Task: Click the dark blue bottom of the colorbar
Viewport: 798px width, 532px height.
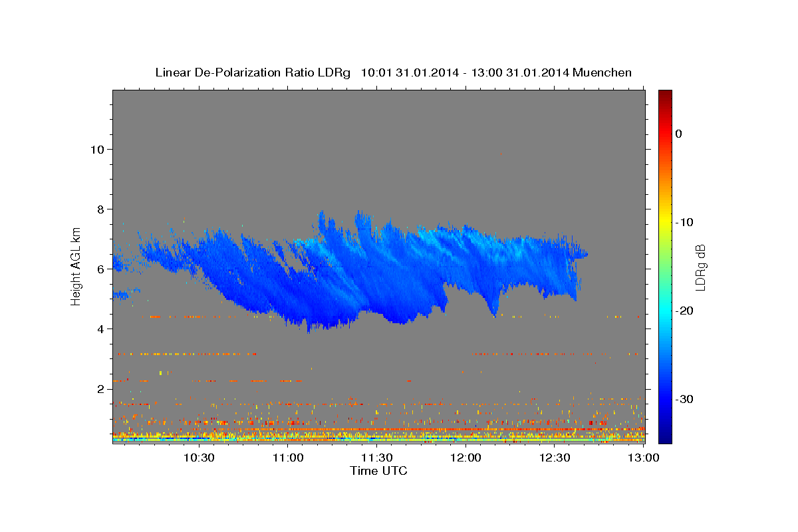Action: tap(665, 436)
